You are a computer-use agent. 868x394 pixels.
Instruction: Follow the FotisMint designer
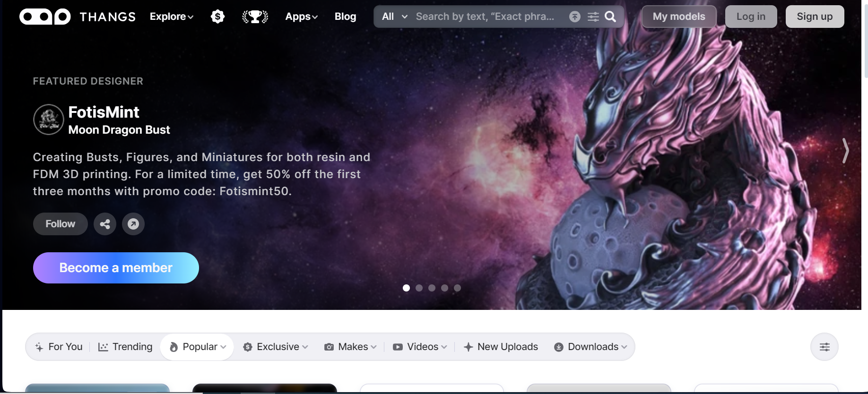(x=61, y=224)
